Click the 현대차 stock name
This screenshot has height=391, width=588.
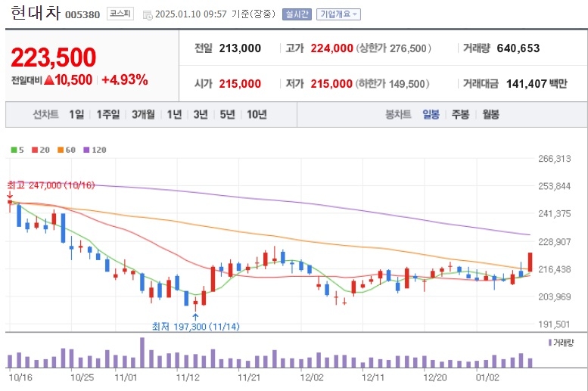pos(36,13)
